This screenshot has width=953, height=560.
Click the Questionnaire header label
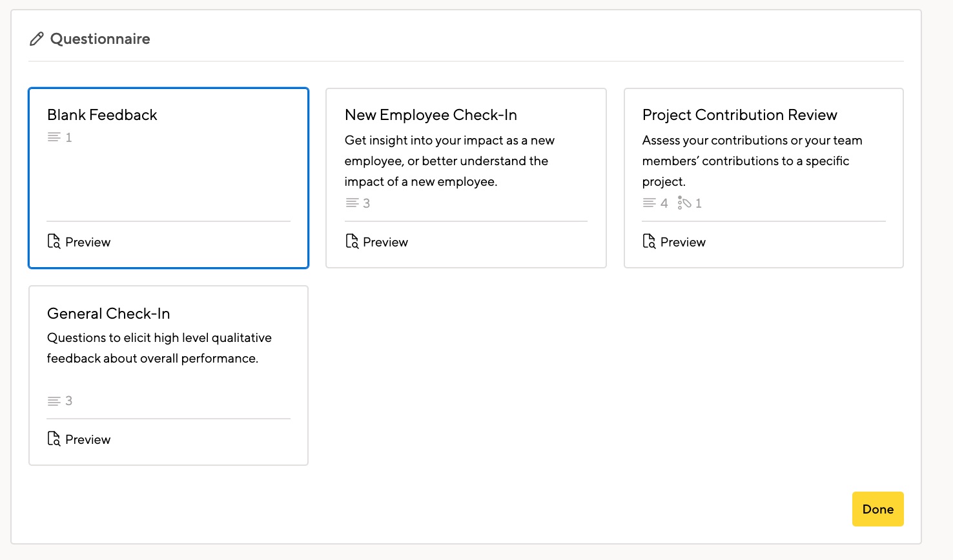click(100, 39)
